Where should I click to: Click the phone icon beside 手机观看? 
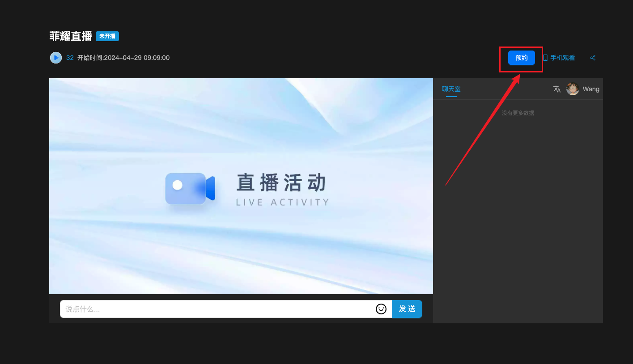[545, 58]
